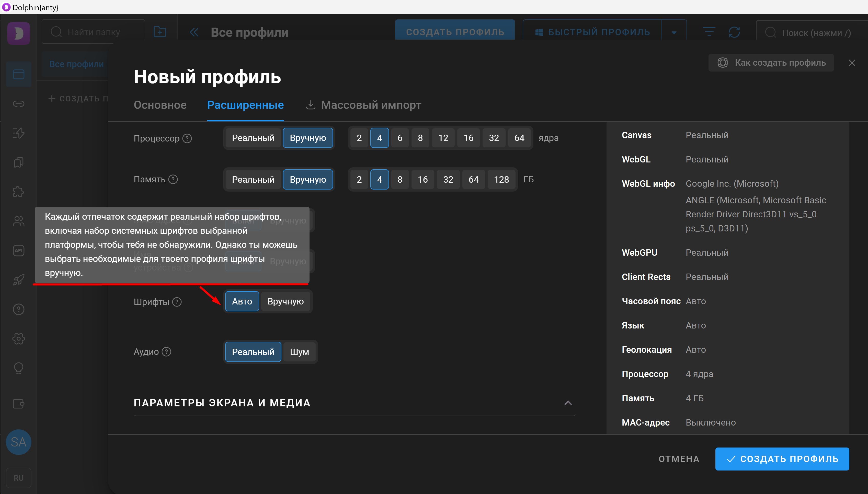Screen dimensions: 868x494
Task: Collapse sidebar with double chevron icon
Action: (194, 32)
